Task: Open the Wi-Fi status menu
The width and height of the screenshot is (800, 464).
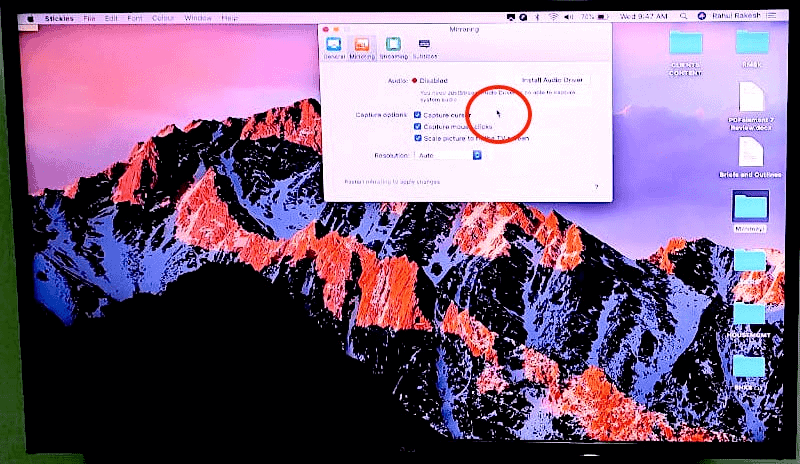Action: click(x=553, y=17)
